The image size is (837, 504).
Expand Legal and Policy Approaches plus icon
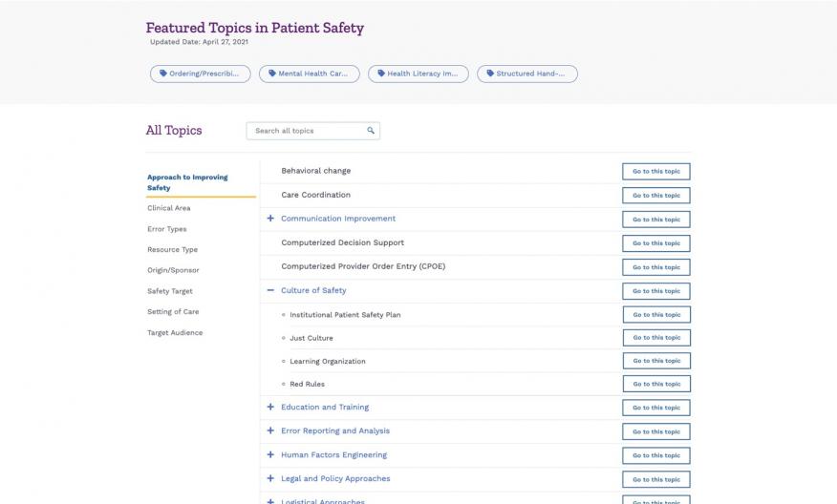click(270, 479)
